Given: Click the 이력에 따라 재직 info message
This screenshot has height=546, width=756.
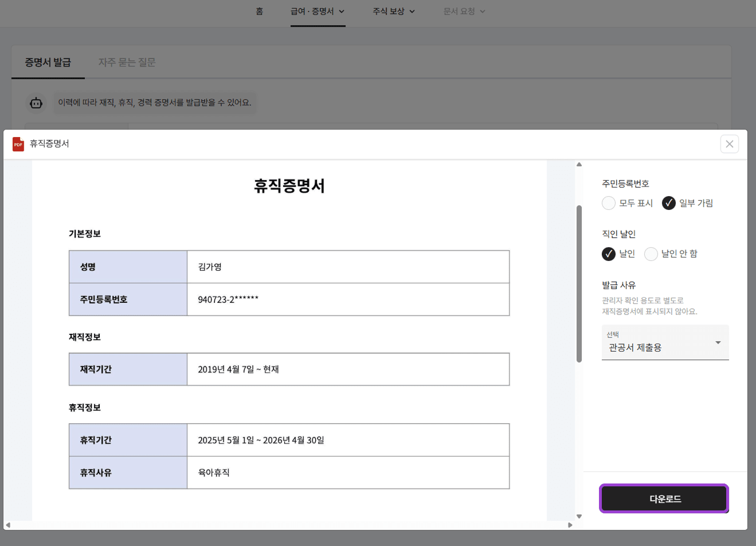Looking at the screenshot, I should tap(155, 103).
